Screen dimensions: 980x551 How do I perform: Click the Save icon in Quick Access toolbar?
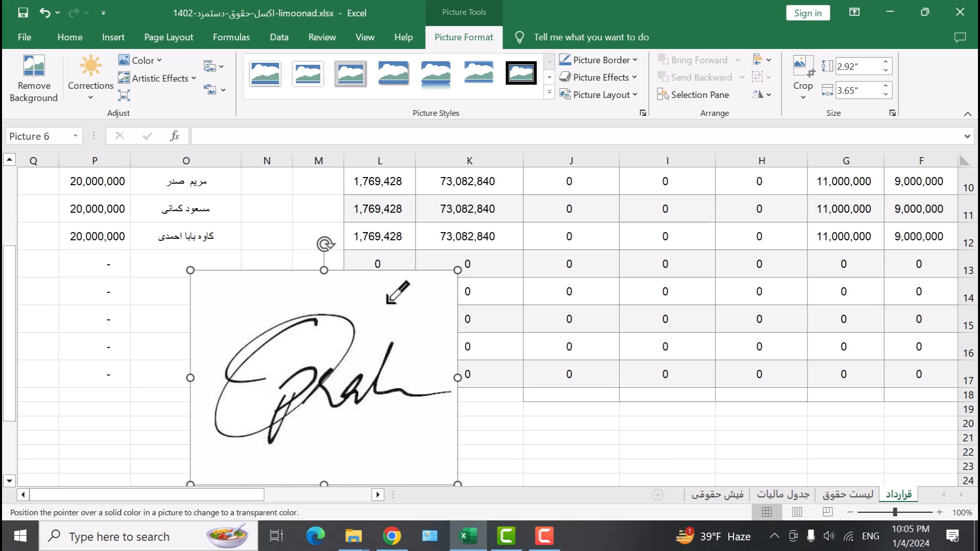click(23, 13)
